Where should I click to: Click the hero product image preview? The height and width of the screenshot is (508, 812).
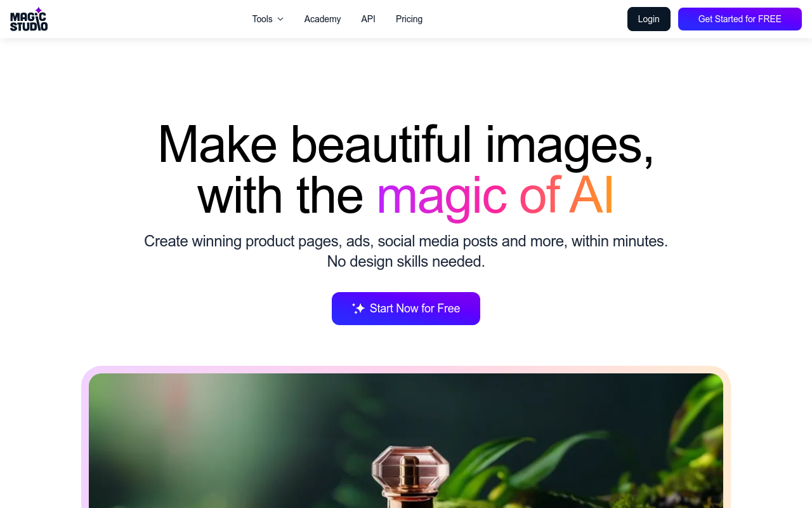406,441
